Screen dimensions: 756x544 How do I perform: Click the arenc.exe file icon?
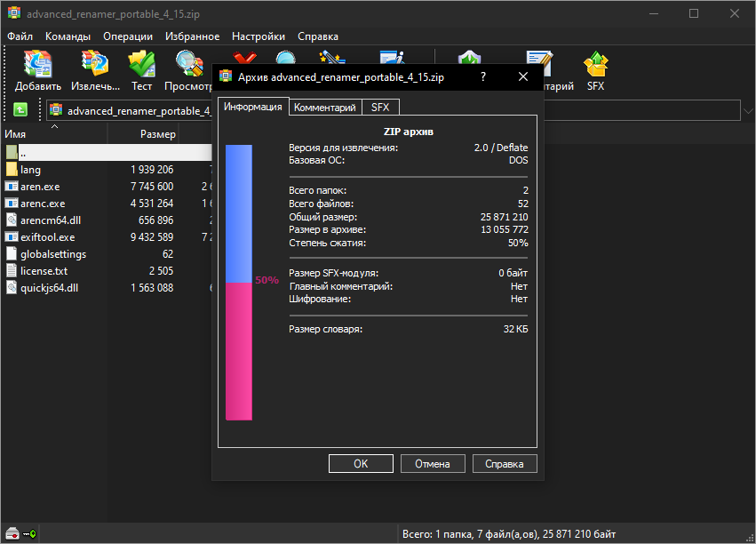pos(12,203)
